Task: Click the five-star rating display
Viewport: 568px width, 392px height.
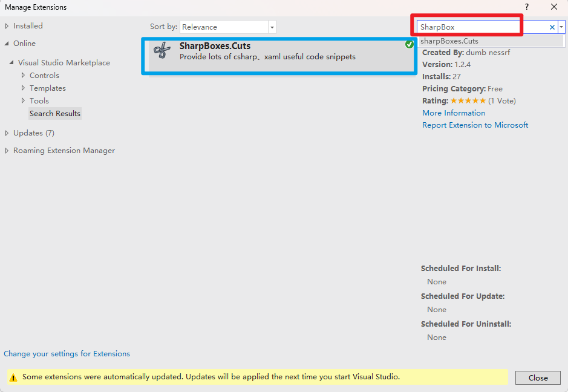Action: click(x=468, y=100)
